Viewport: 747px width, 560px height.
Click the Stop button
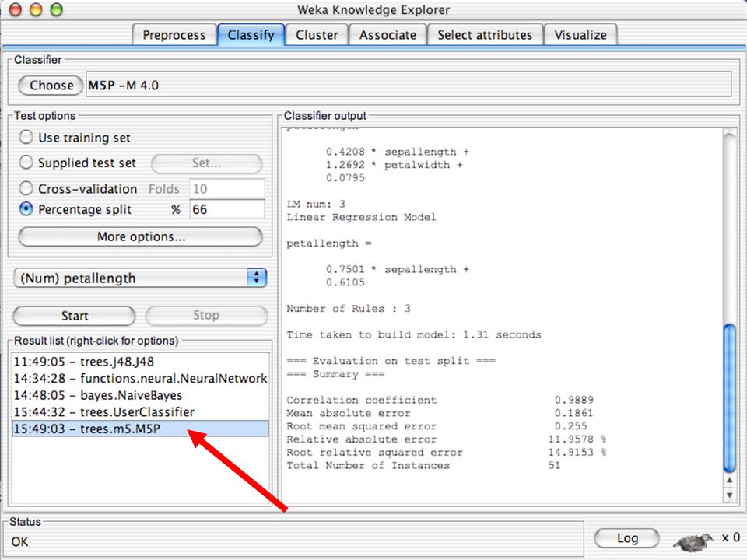(206, 316)
